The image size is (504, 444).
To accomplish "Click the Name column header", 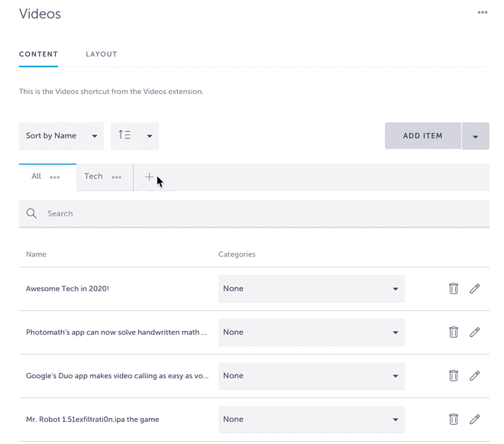I will tap(36, 254).
